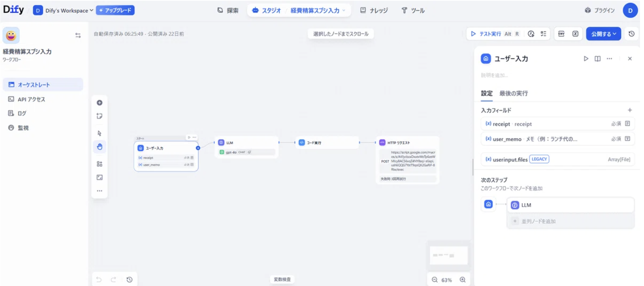The width and height of the screenshot is (644, 286).
Task: Click the export image canvas tool
Action: (x=99, y=177)
